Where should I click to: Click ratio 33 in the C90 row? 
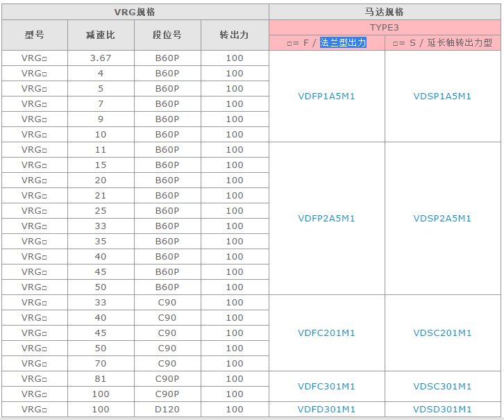[x=101, y=302]
